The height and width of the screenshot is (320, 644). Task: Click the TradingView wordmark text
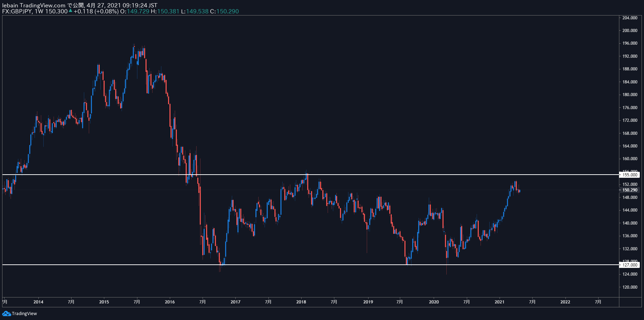(24, 314)
